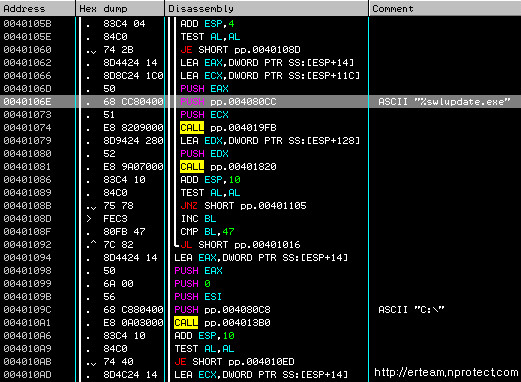Select PUSH ESI instruction

[x=198, y=297]
